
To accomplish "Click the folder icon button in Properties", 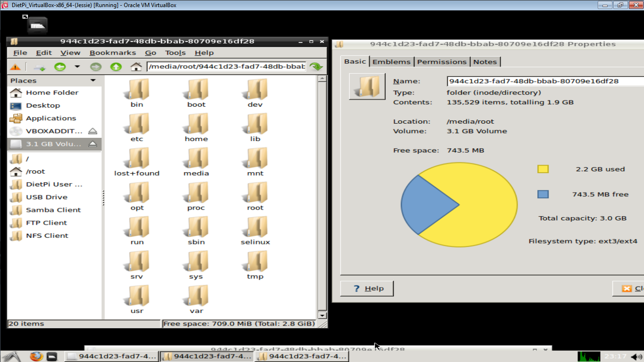I will [x=367, y=86].
